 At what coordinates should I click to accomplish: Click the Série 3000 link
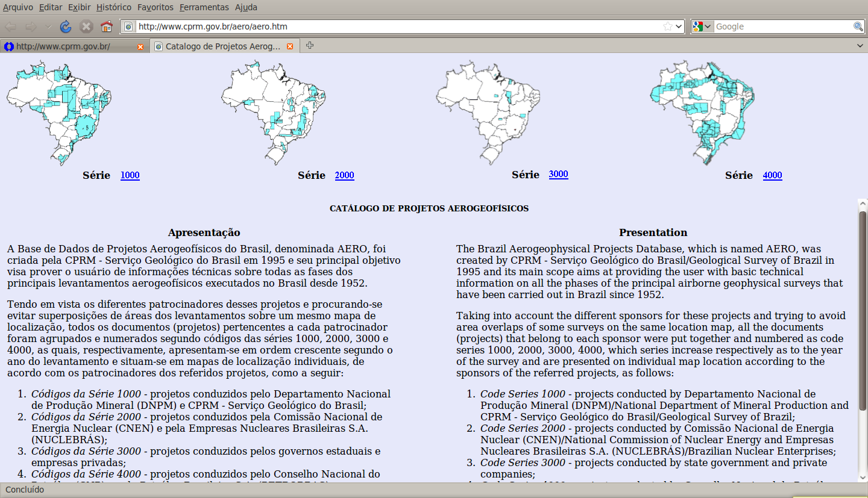coord(559,174)
